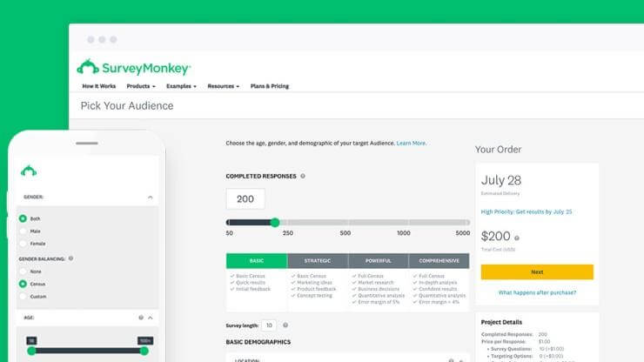Click the green monkey logo on phone
Screen dimensions: 644x362
coord(29,171)
